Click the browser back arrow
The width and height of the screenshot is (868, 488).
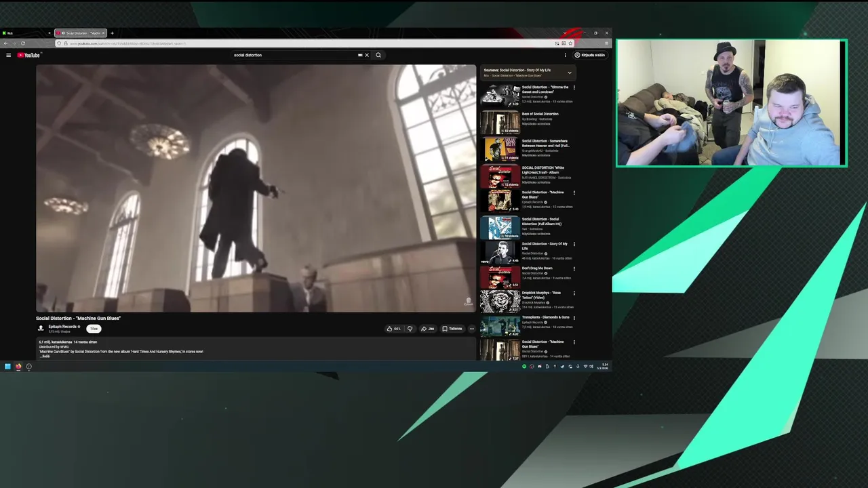click(x=5, y=43)
